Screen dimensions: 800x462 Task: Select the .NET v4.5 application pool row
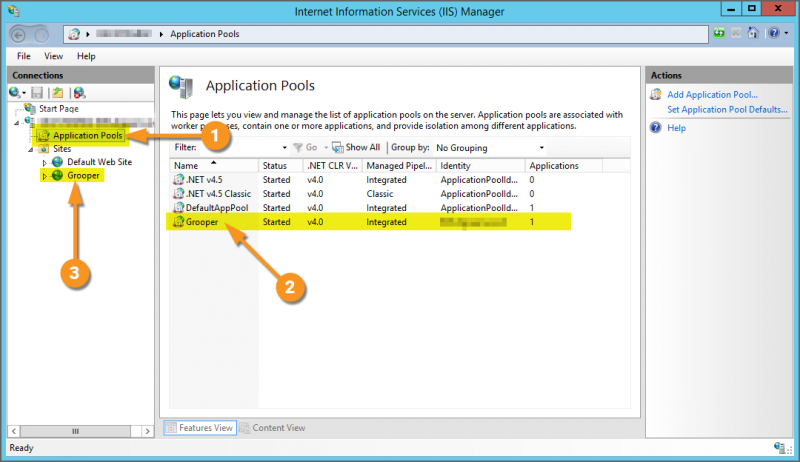click(386, 180)
